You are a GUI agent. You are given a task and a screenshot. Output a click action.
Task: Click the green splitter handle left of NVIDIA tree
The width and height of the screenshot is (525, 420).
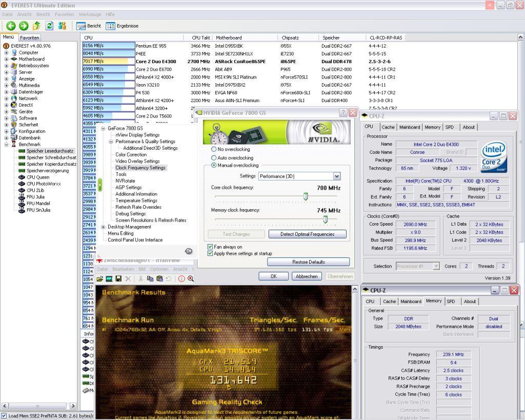[100, 185]
